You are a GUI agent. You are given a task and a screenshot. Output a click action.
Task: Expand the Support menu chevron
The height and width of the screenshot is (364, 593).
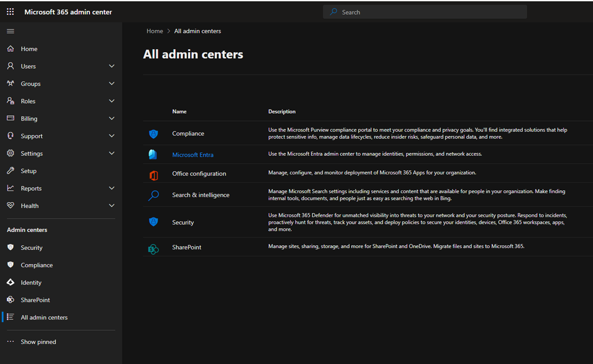(x=112, y=136)
